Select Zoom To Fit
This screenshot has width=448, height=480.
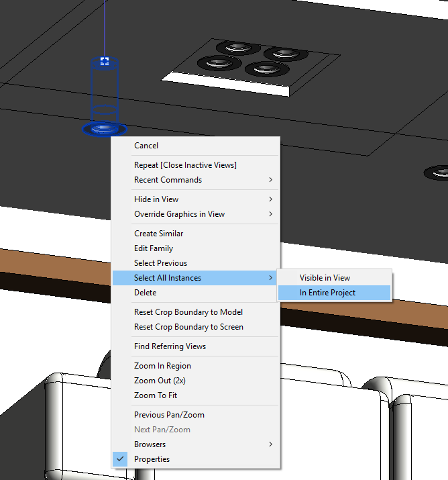tap(196, 395)
